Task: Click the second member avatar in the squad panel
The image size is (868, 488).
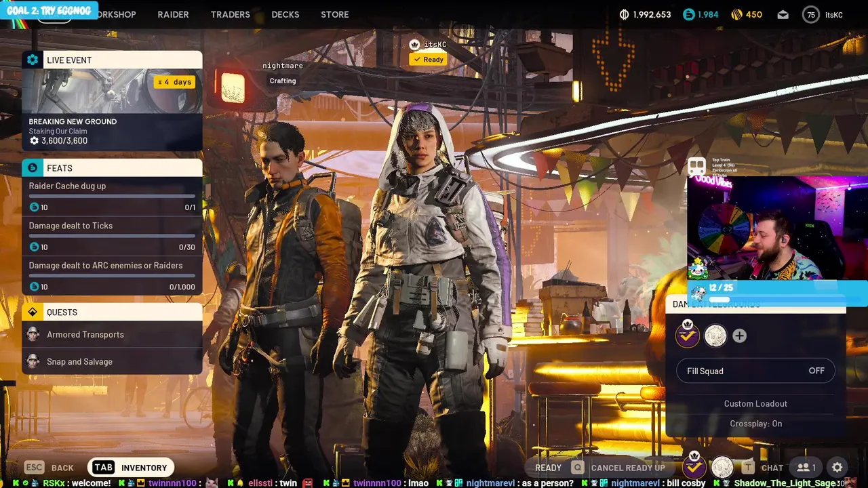Action: coord(715,335)
